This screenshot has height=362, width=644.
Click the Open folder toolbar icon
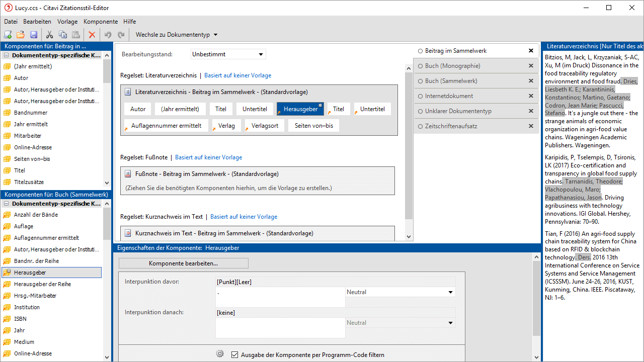[21, 35]
